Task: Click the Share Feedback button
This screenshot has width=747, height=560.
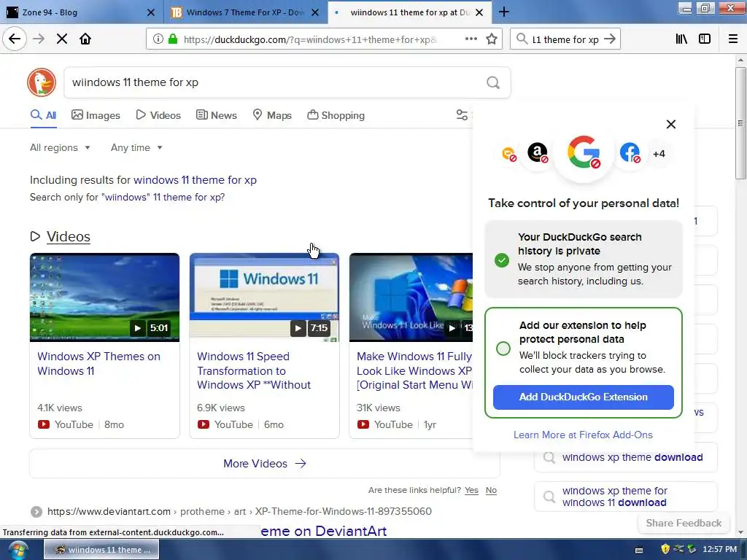Action: [x=684, y=523]
